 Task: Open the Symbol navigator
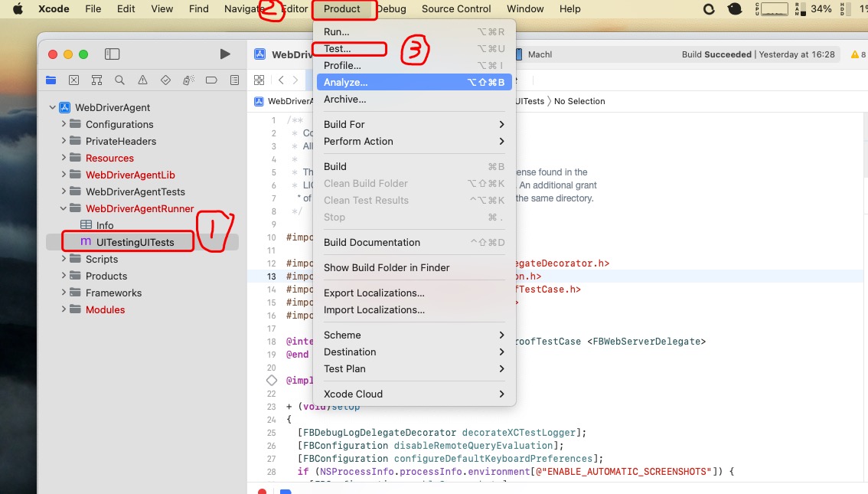pyautogui.click(x=97, y=80)
